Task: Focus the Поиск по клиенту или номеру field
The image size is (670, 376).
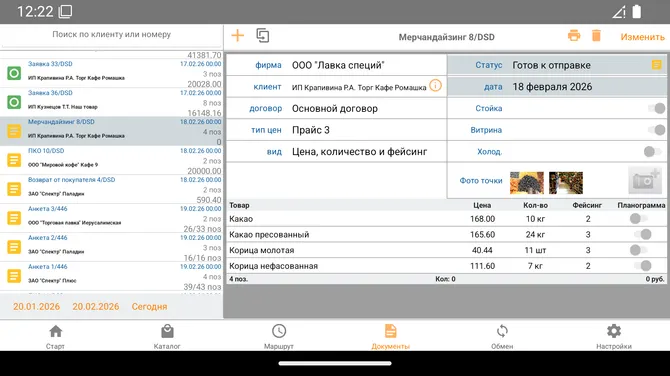Action: click(112, 35)
